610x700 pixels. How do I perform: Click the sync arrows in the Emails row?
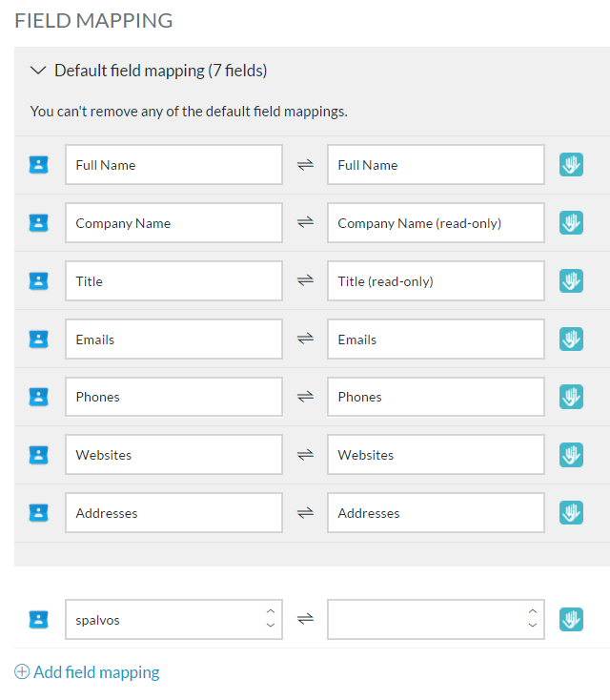tap(305, 339)
